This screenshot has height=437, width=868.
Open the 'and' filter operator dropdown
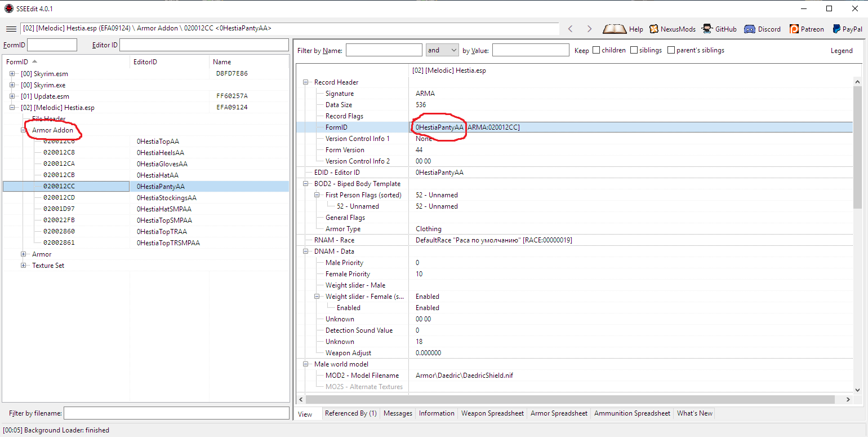click(442, 50)
